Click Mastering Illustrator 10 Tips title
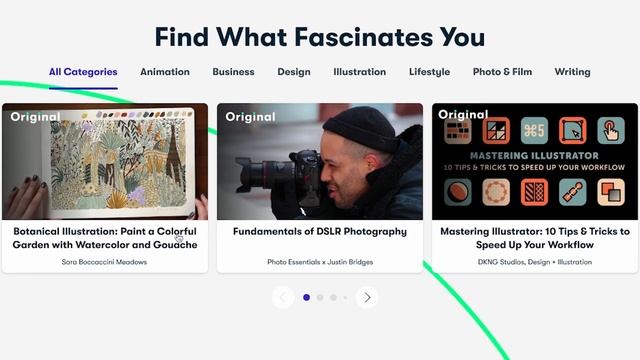 535,238
